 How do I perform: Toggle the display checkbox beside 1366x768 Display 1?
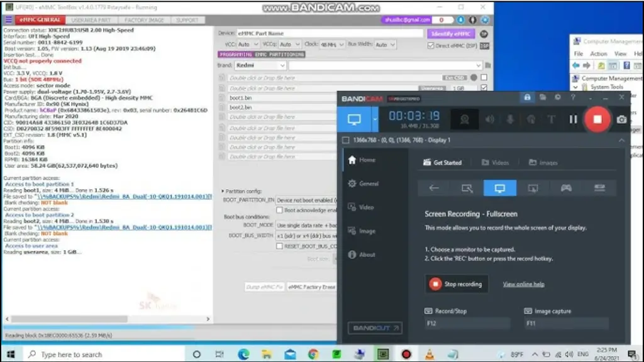tap(346, 140)
